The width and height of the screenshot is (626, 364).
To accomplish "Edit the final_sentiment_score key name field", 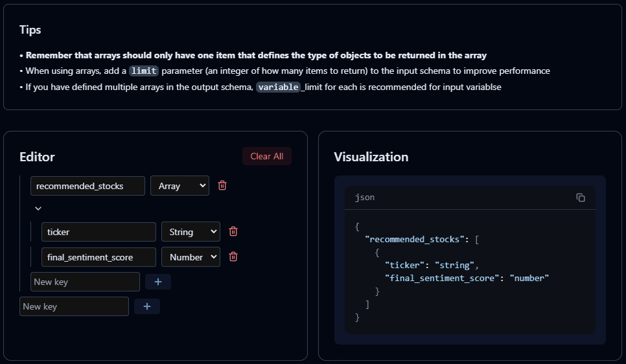I will 99,257.
